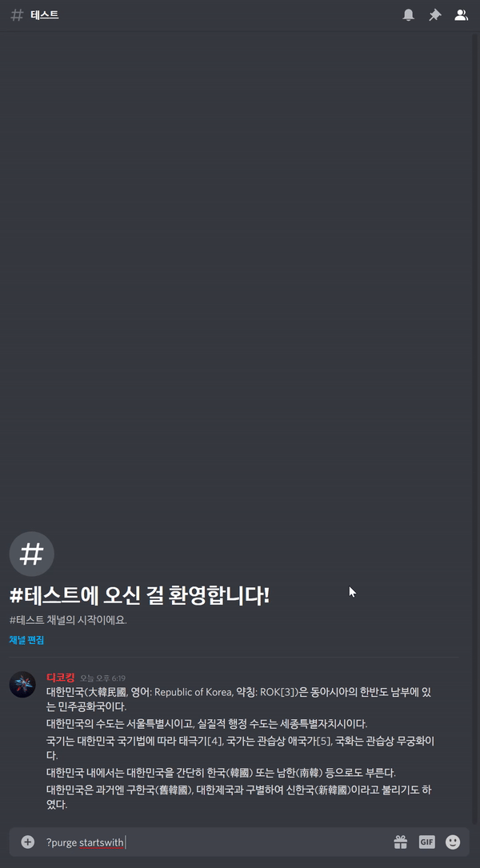Click message line mentioning Republic of Korea
This screenshot has width=480, height=868.
pyautogui.click(x=240, y=698)
